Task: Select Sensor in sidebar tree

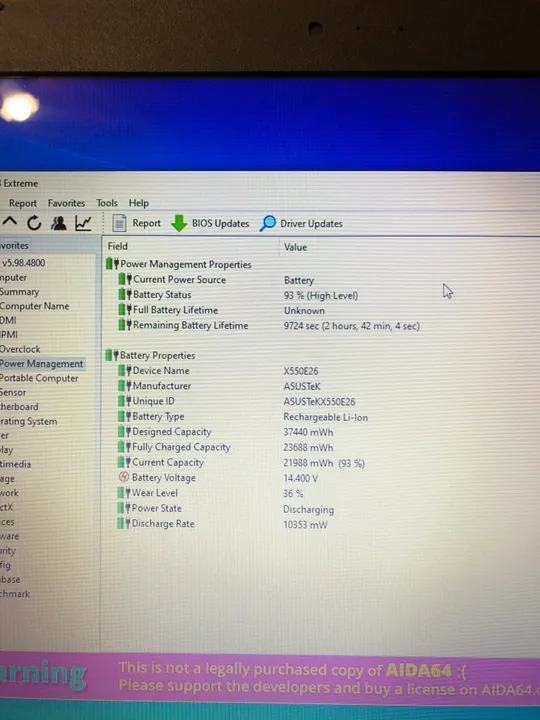Action: pos(13,392)
